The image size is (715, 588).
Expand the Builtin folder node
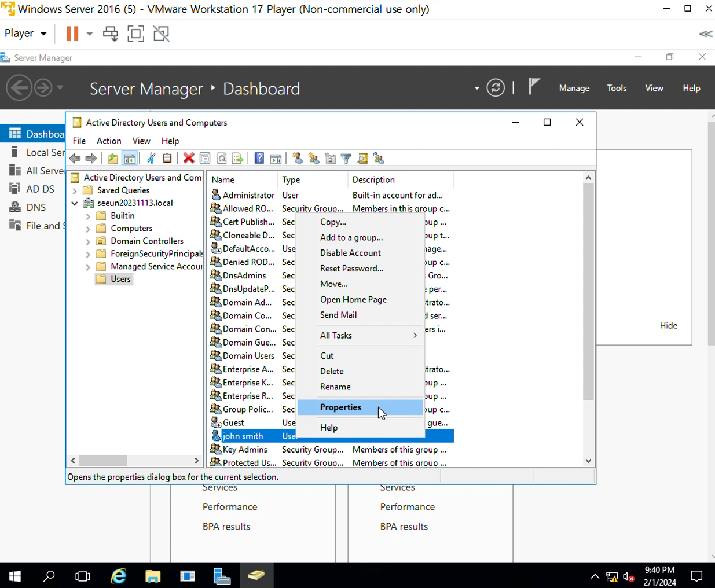coord(88,216)
